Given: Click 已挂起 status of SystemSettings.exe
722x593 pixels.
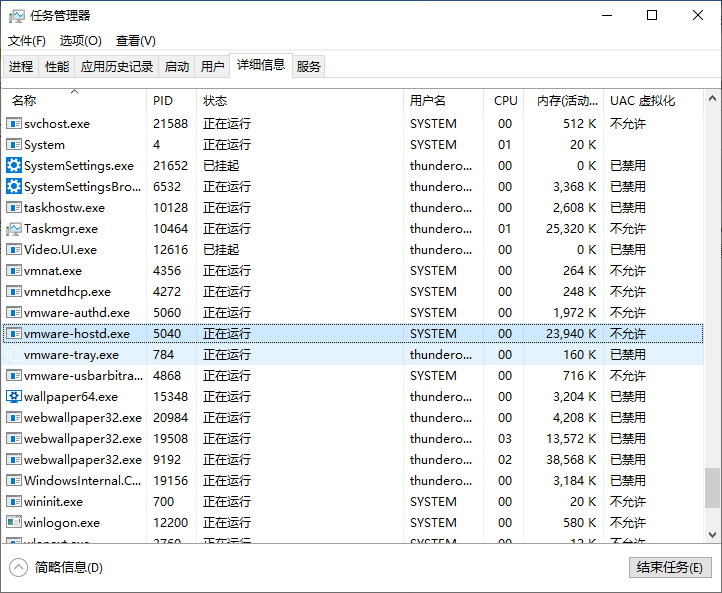Looking at the screenshot, I should [x=221, y=165].
